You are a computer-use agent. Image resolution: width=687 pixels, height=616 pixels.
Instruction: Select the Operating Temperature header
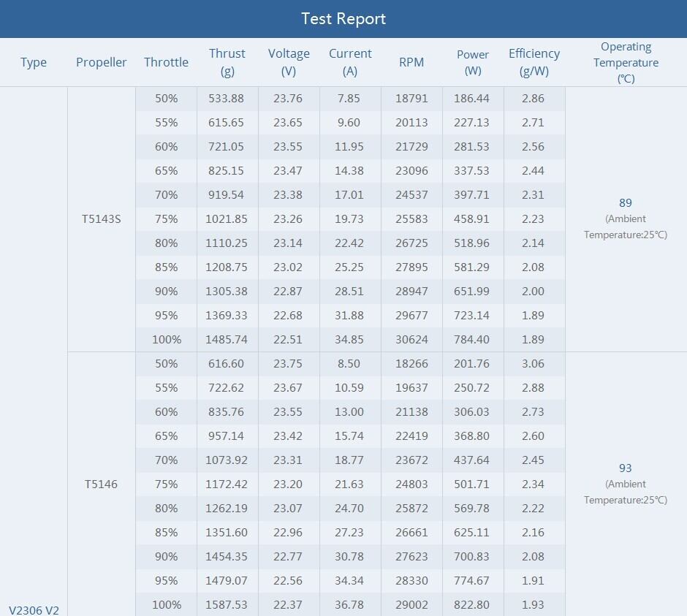click(626, 62)
